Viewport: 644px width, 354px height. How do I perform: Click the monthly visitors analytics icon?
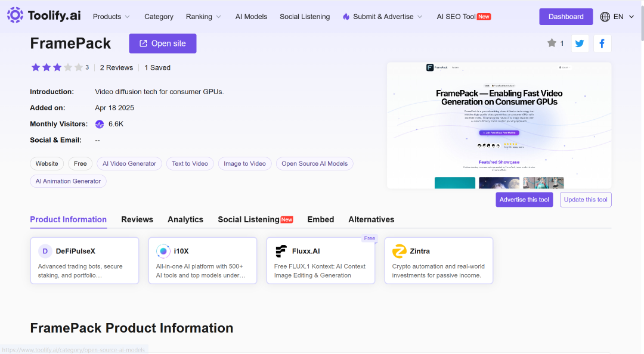100,124
